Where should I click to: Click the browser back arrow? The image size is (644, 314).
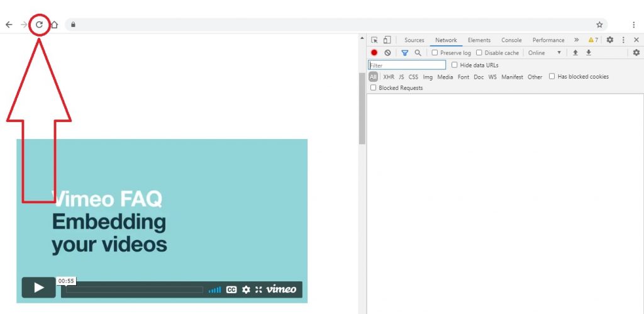9,25
